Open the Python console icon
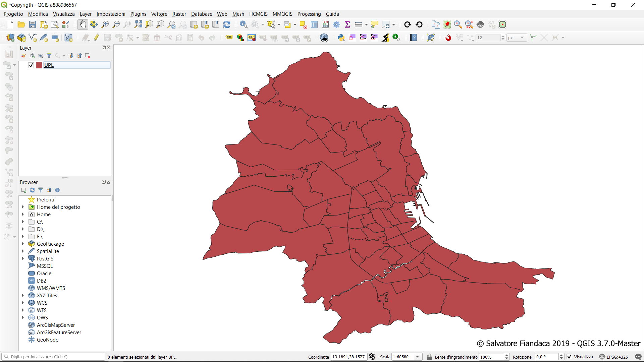 (x=341, y=38)
